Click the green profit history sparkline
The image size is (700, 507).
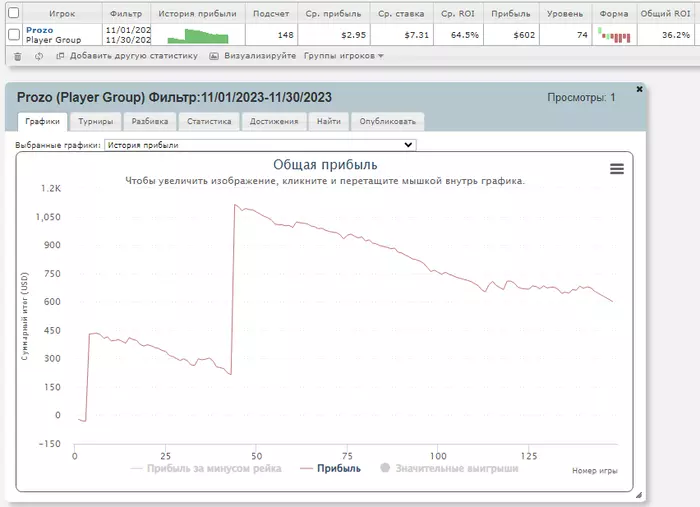[198, 36]
